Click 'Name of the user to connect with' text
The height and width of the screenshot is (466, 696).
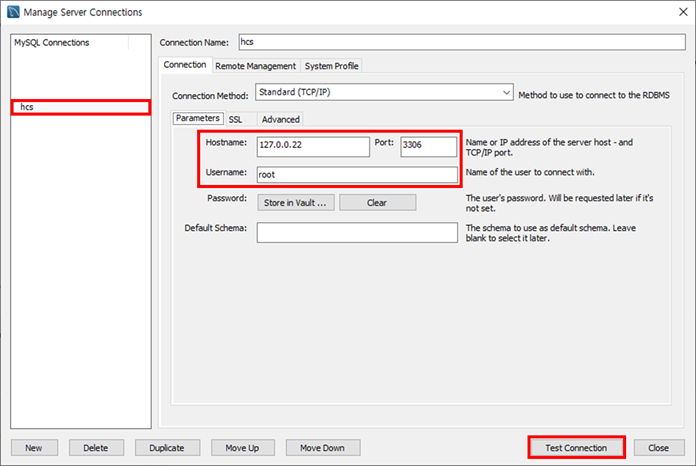[x=530, y=172]
